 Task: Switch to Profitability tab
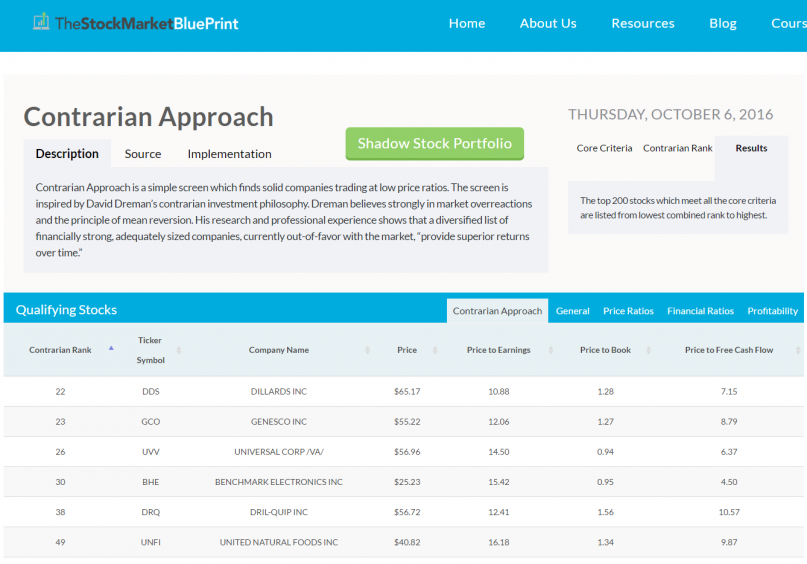point(773,311)
